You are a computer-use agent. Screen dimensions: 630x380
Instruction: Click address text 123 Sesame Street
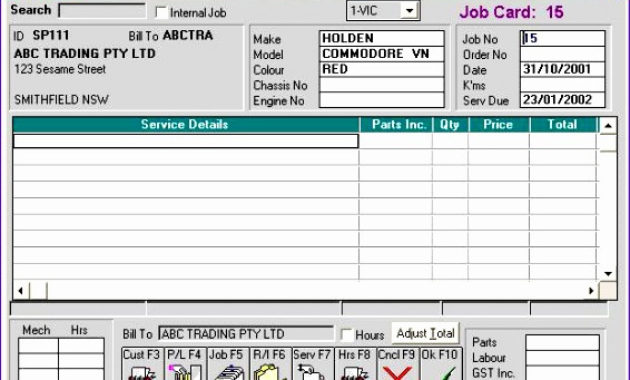click(x=60, y=69)
